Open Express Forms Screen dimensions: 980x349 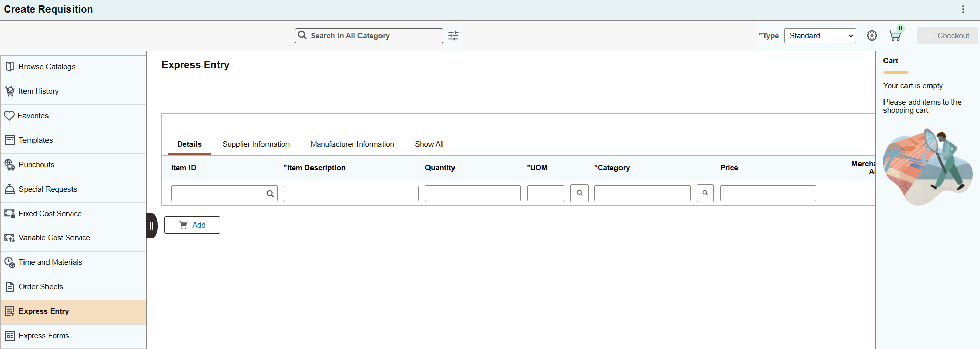[x=73, y=336]
